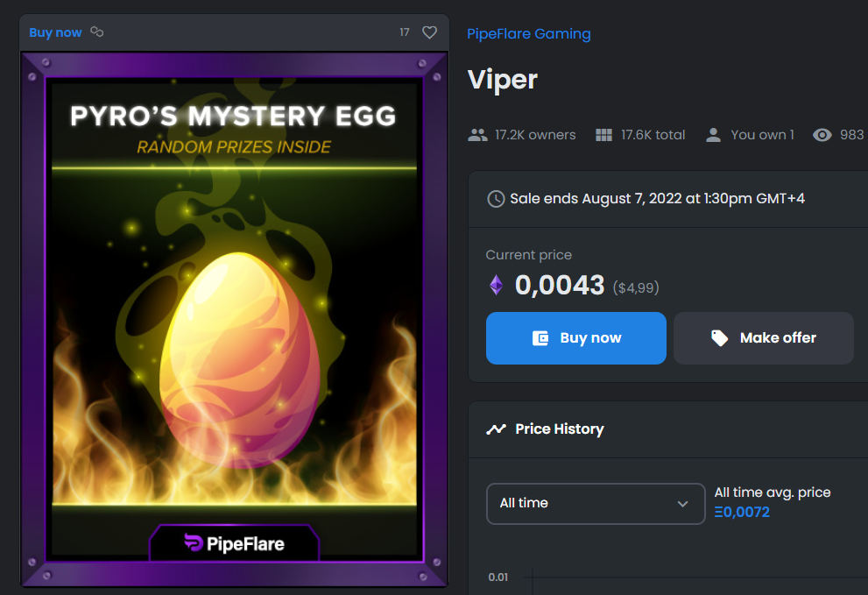Click the Make offer button
Screen dimensions: 868x595
tap(764, 338)
